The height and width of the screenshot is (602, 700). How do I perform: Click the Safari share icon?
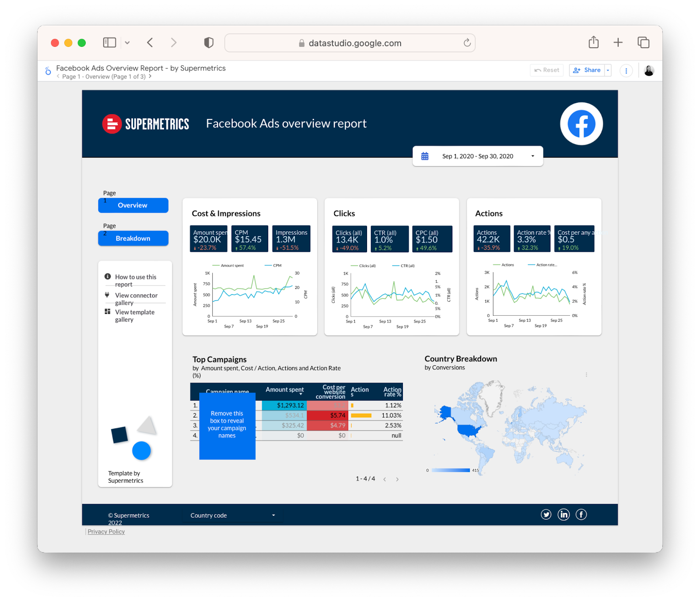tap(593, 42)
